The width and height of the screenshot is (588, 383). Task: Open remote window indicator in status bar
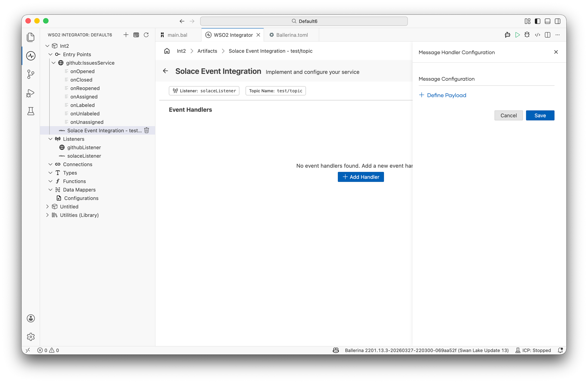tap(28, 350)
